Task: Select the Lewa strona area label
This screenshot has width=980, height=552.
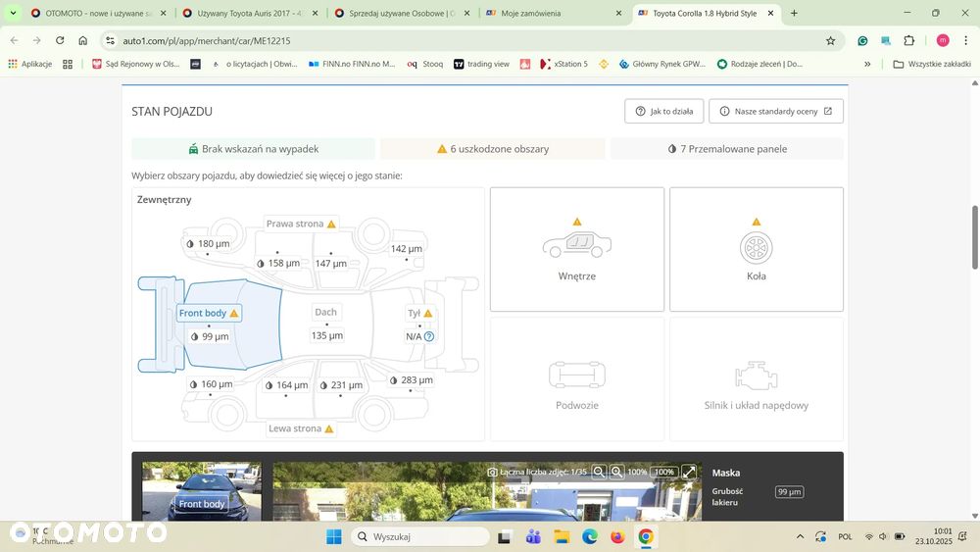Action: pyautogui.click(x=301, y=428)
